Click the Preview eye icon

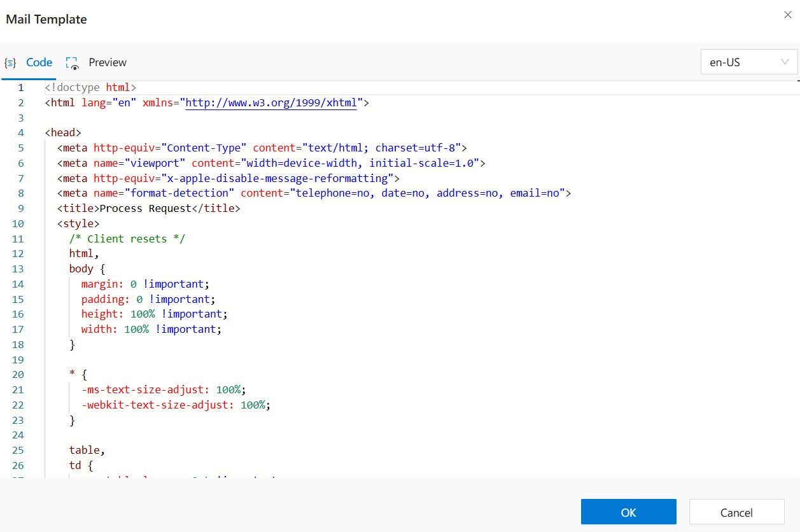pyautogui.click(x=72, y=62)
